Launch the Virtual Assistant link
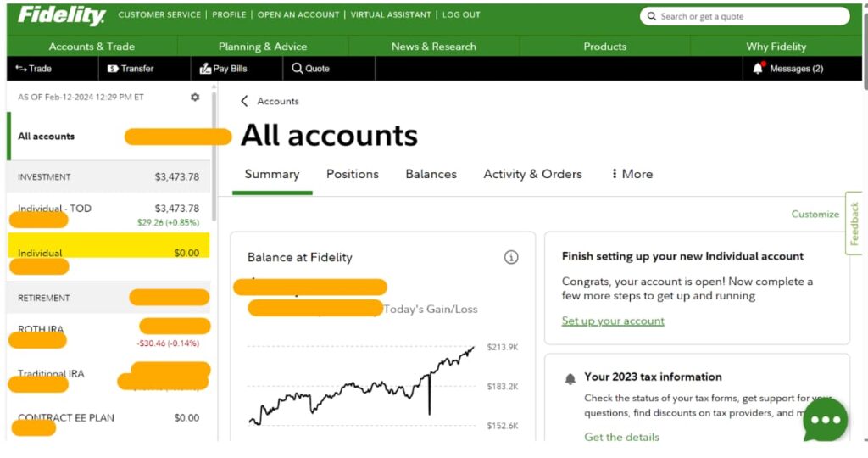This screenshot has height=458, width=868. (x=391, y=15)
